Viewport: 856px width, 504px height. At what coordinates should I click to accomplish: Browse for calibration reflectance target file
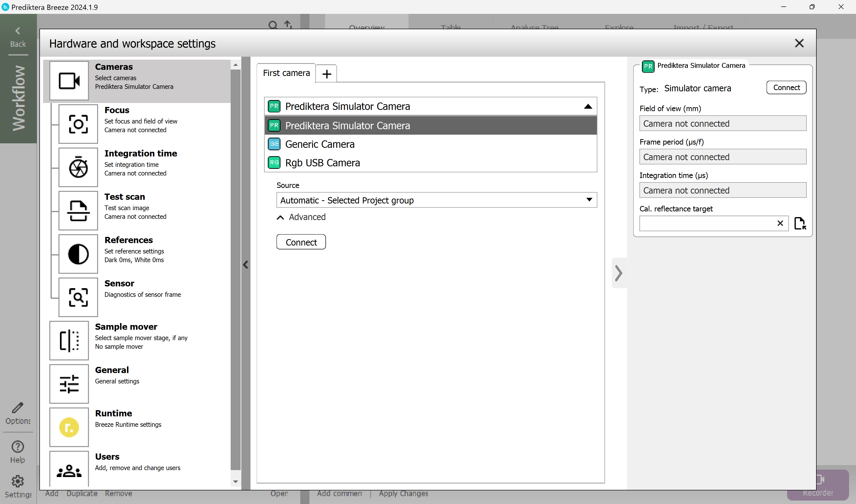(800, 224)
